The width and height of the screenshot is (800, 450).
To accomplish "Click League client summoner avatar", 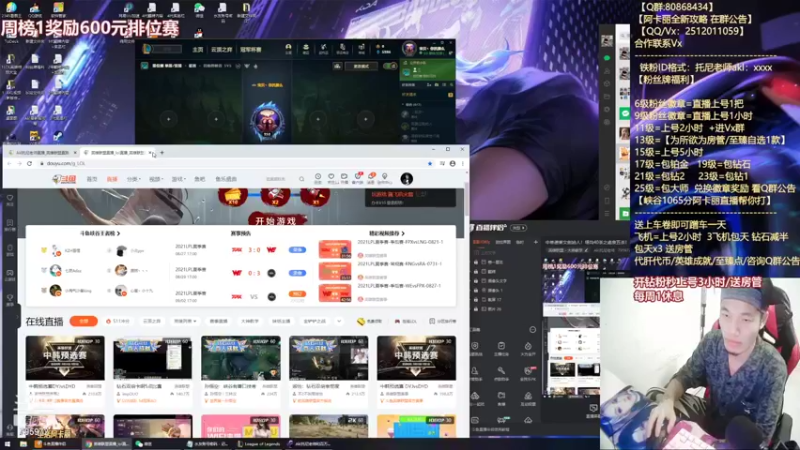I will click(x=409, y=49).
